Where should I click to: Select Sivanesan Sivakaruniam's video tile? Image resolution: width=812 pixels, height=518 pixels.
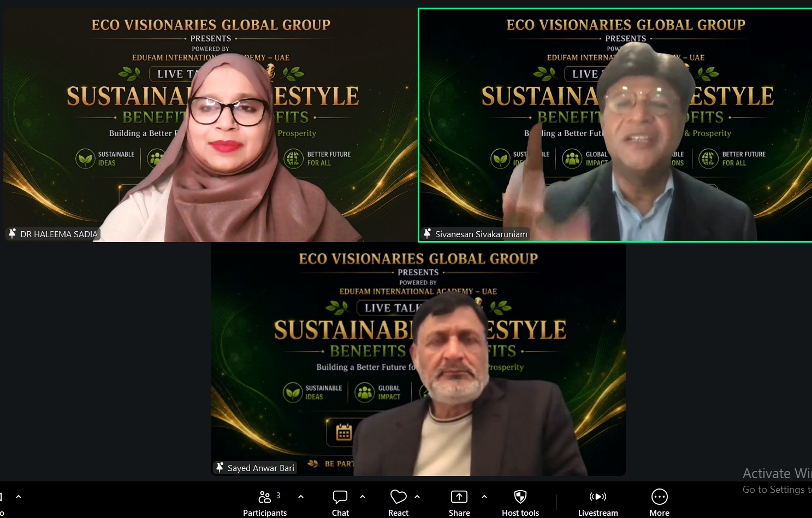click(x=615, y=125)
